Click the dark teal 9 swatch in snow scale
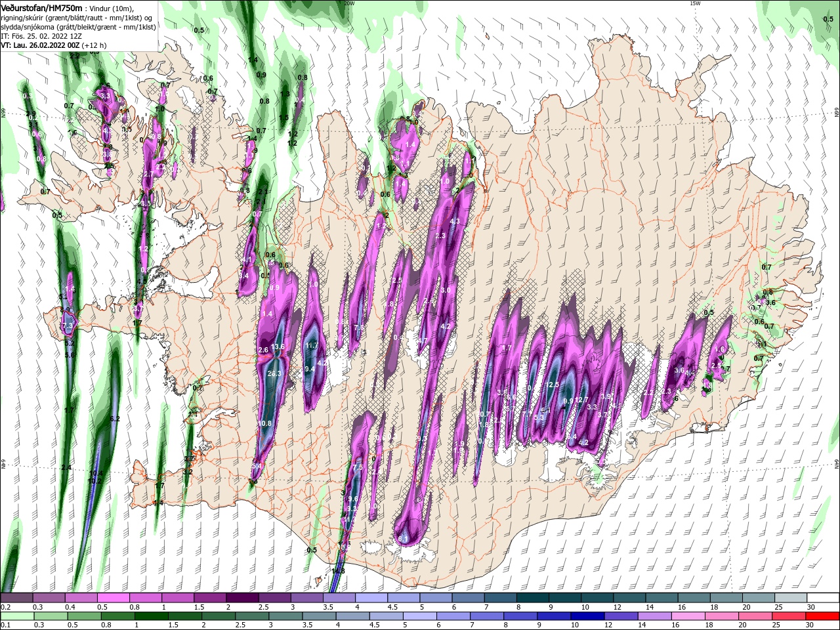Image resolution: width=840 pixels, height=630 pixels. pos(566,597)
